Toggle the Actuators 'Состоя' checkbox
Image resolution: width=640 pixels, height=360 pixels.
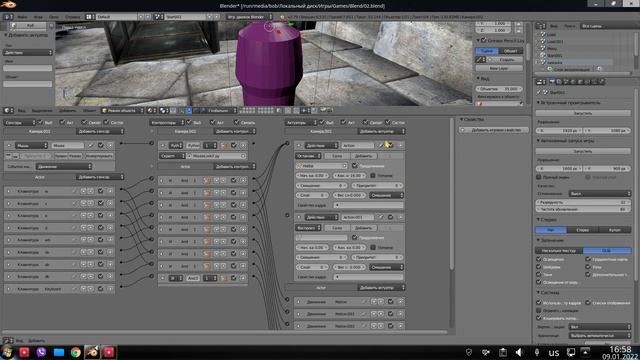pyautogui.click(x=388, y=122)
